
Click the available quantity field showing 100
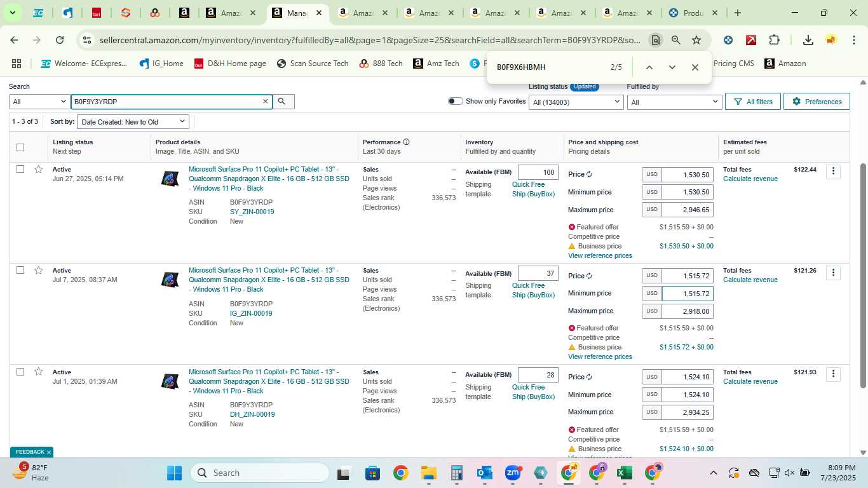[x=538, y=172]
